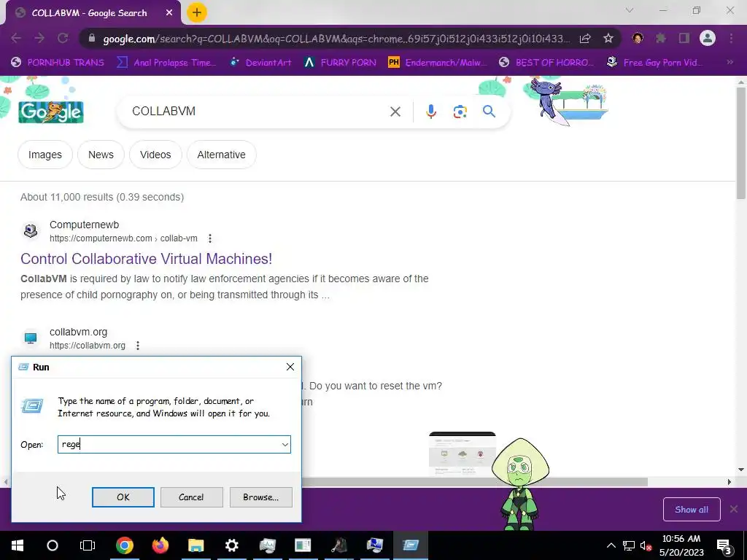The width and height of the screenshot is (747, 560).
Task: Click the collabvm.org site name
Action: click(78, 332)
